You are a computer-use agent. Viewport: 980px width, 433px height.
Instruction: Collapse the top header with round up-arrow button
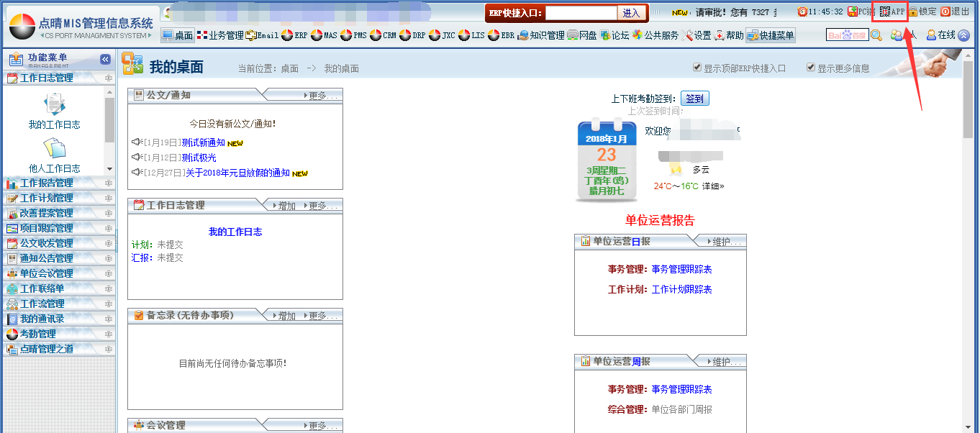[x=963, y=35]
